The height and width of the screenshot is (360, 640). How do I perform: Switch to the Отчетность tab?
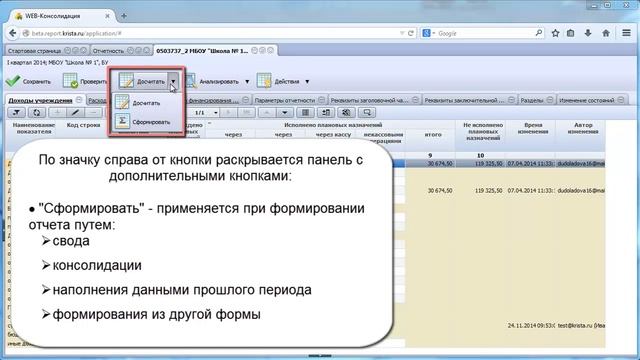tap(108, 51)
